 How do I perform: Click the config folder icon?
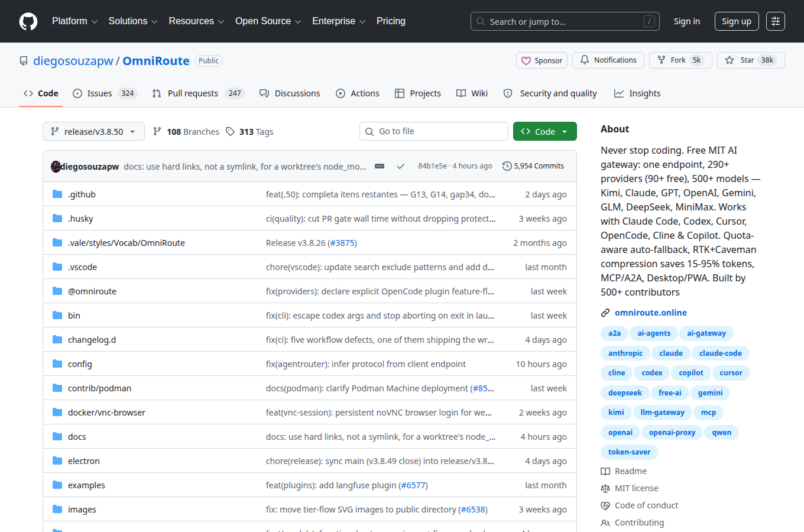[57, 364]
